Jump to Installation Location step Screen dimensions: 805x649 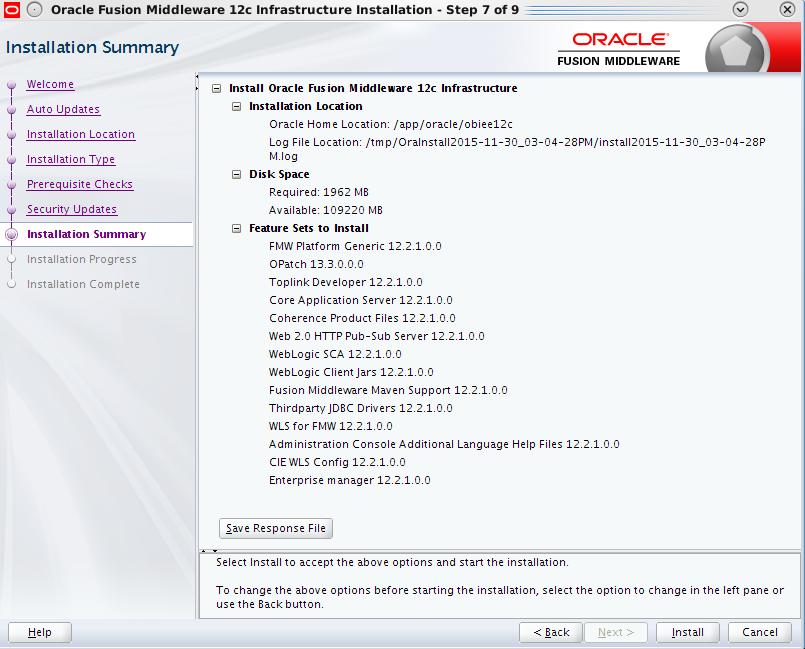pos(81,134)
